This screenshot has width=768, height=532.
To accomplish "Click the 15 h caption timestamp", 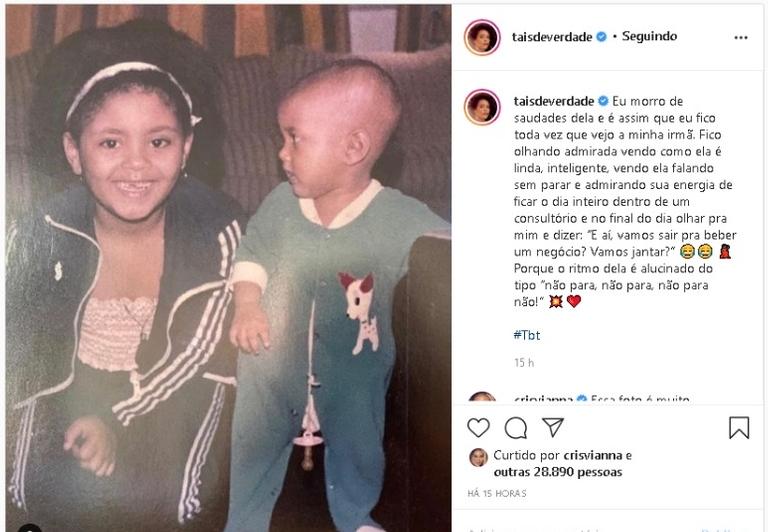I will (524, 363).
